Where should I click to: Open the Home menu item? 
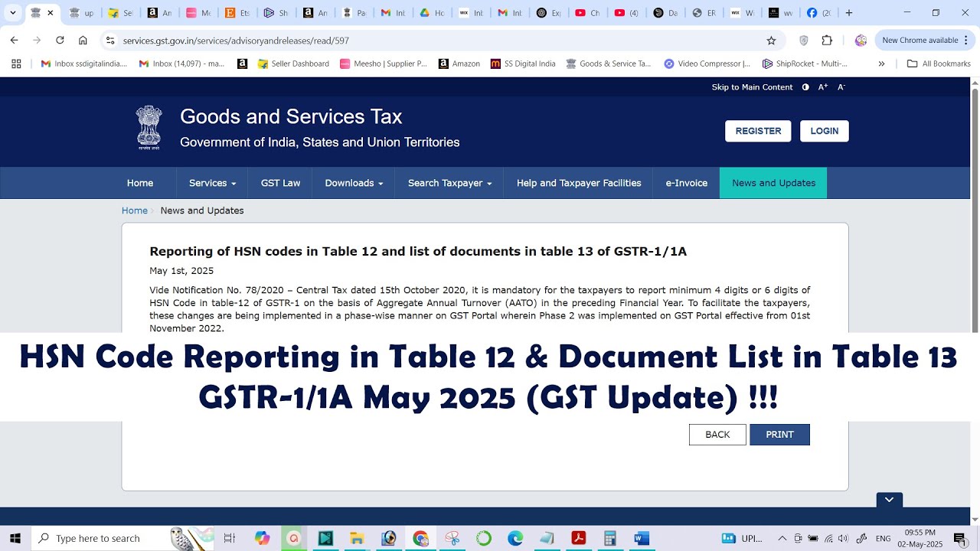tap(140, 183)
